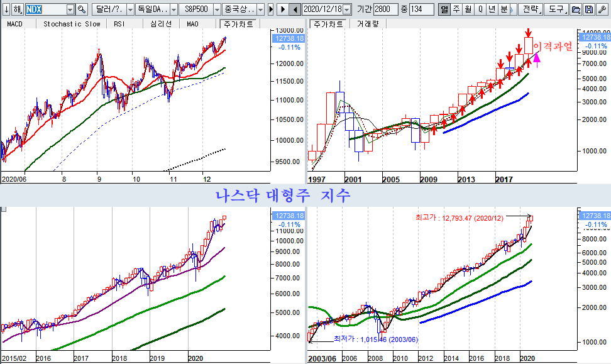Screen dimensions: 611x364
Task: Select 주가차트 tab in left chart
Action: (238, 24)
